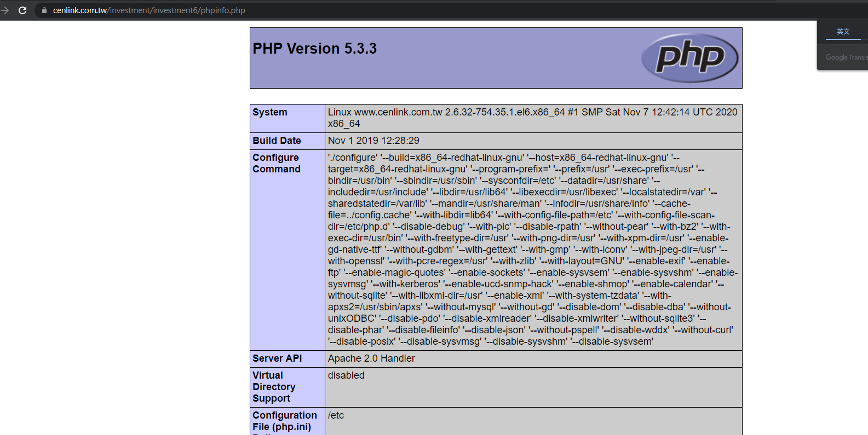
Task: Click the padlock site info icon
Action: click(44, 10)
